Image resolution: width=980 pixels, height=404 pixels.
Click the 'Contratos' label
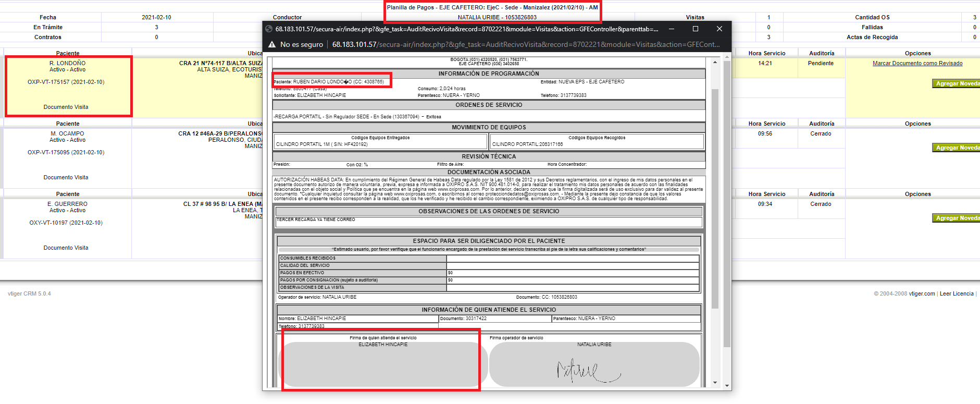coord(48,38)
